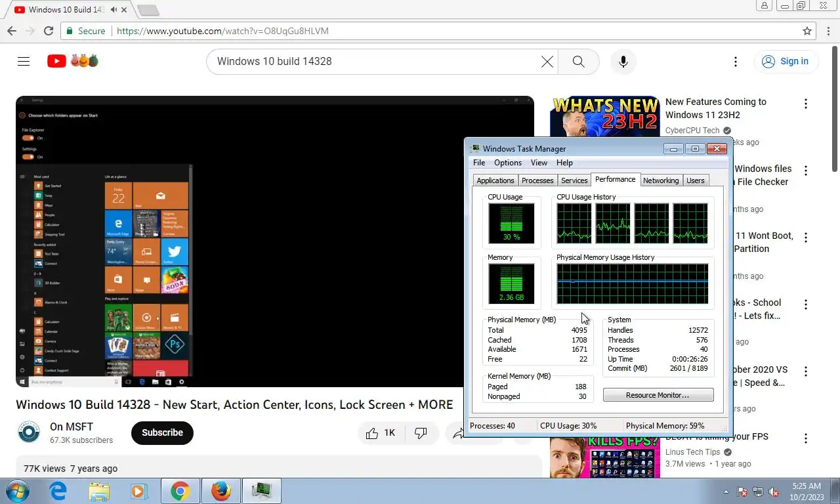Open Task Manager File menu

[x=479, y=163]
